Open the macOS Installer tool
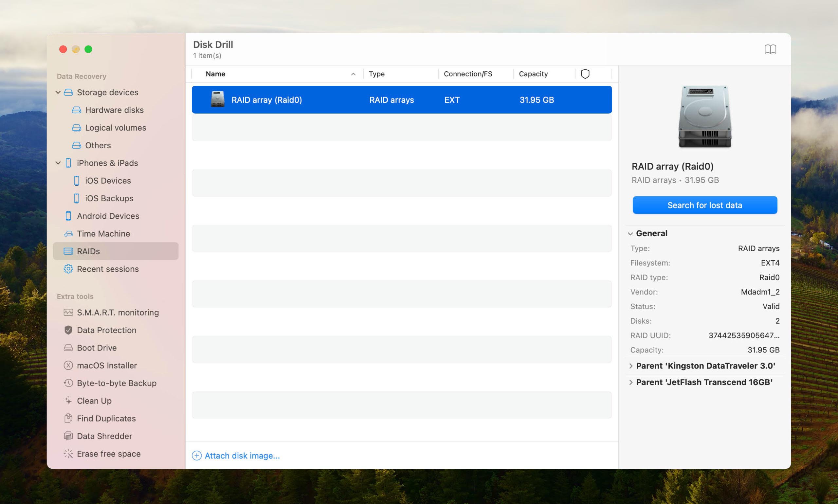Screen dimensions: 838x504 (x=106, y=365)
